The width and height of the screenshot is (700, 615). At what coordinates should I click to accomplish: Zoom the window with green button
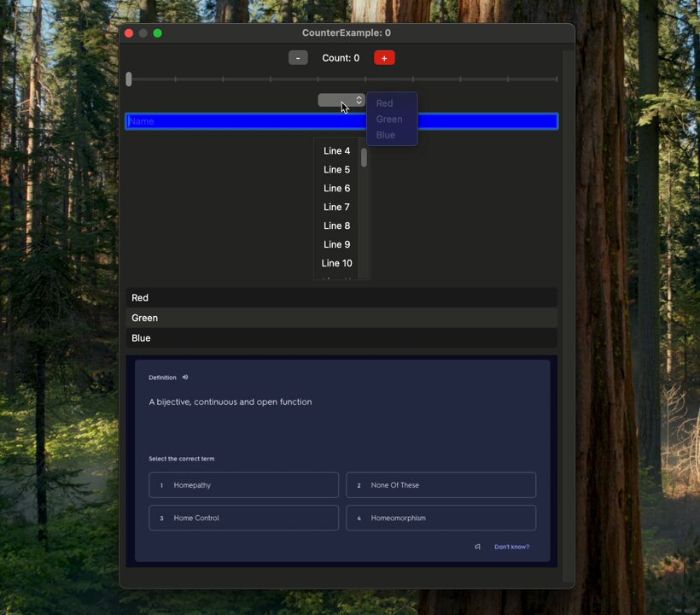(x=158, y=33)
